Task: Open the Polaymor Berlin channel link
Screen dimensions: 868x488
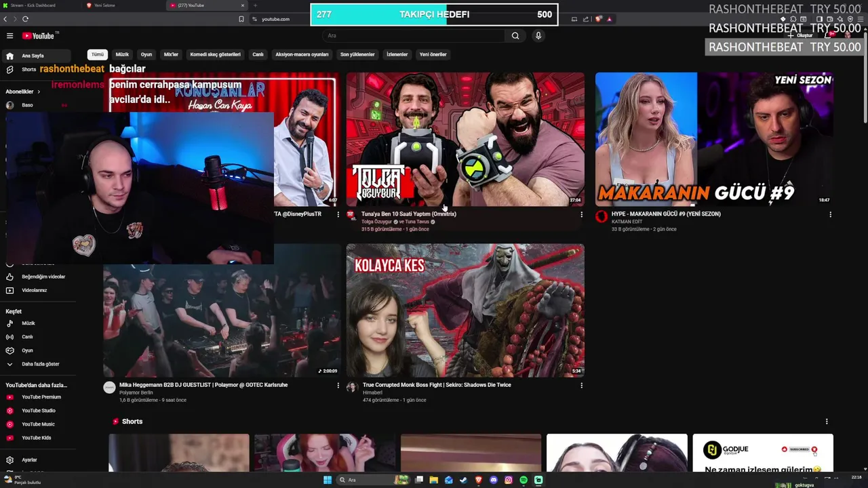Action: point(136,392)
